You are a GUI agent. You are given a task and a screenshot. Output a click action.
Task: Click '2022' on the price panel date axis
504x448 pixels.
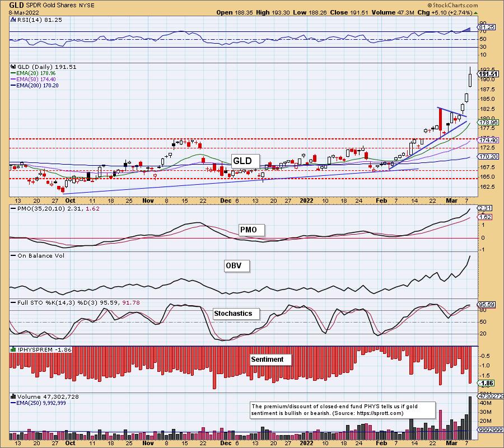tap(307, 200)
